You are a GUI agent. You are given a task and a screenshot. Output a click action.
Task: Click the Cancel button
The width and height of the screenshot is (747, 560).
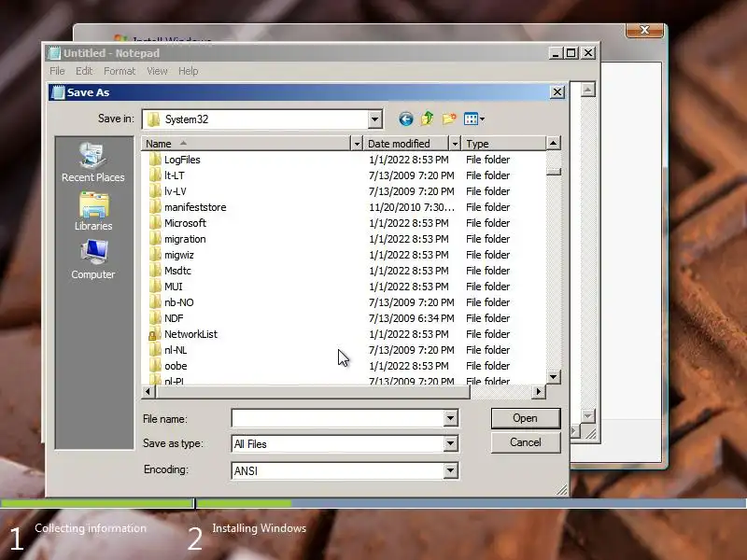click(526, 442)
